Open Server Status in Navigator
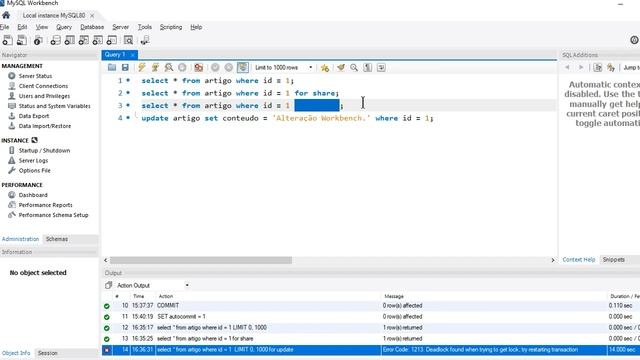Screen dimensions: 640x360 35,76
